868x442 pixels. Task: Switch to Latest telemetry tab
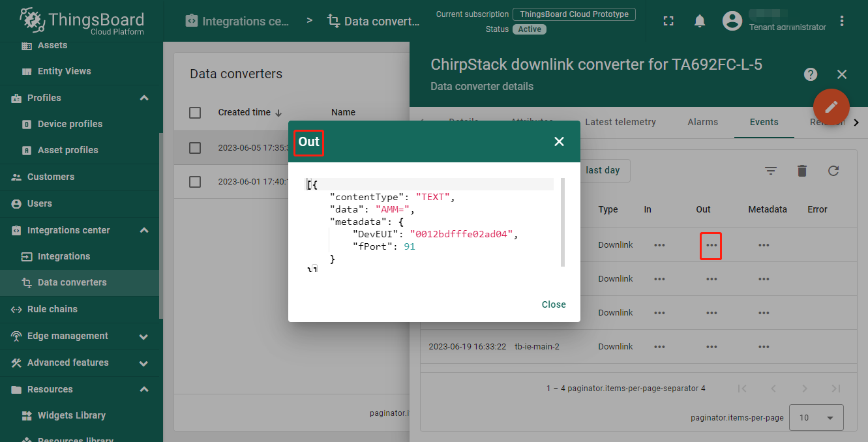[x=620, y=122]
